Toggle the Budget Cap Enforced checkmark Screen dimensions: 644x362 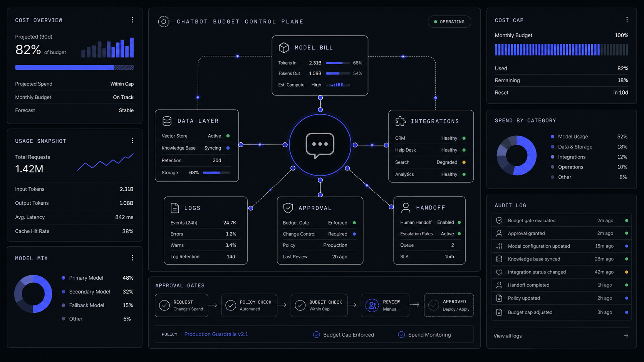[317, 335]
